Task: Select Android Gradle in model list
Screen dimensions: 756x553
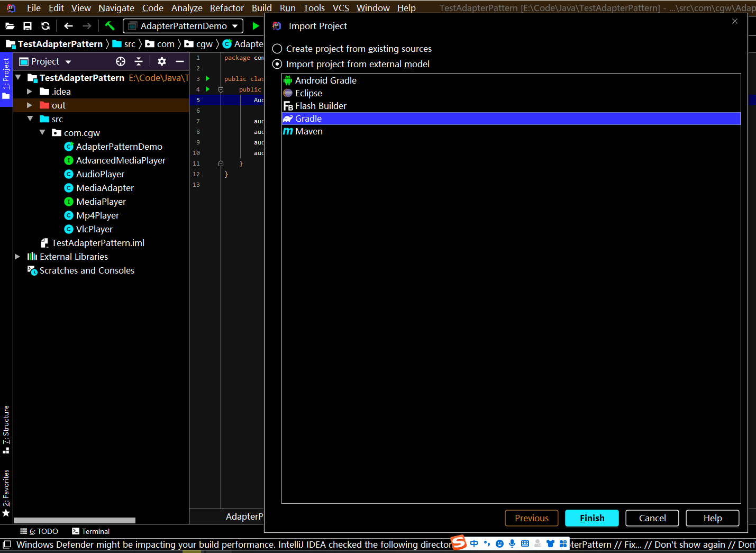Action: [x=511, y=80]
